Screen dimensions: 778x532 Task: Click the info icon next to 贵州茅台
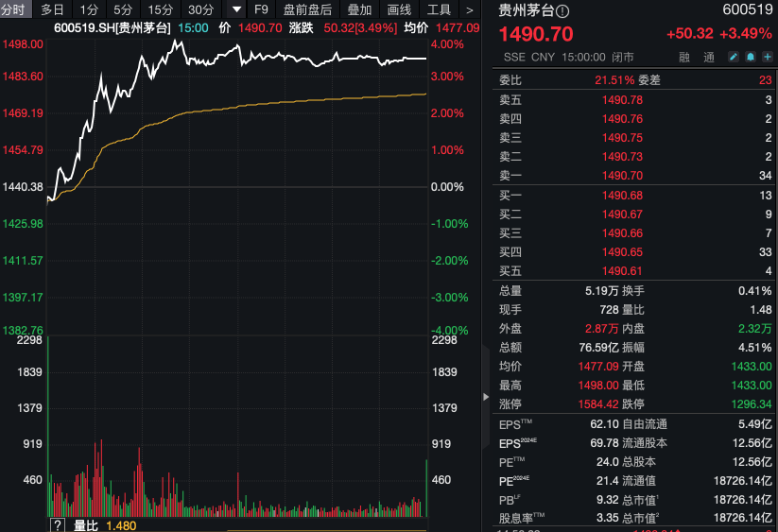562,11
